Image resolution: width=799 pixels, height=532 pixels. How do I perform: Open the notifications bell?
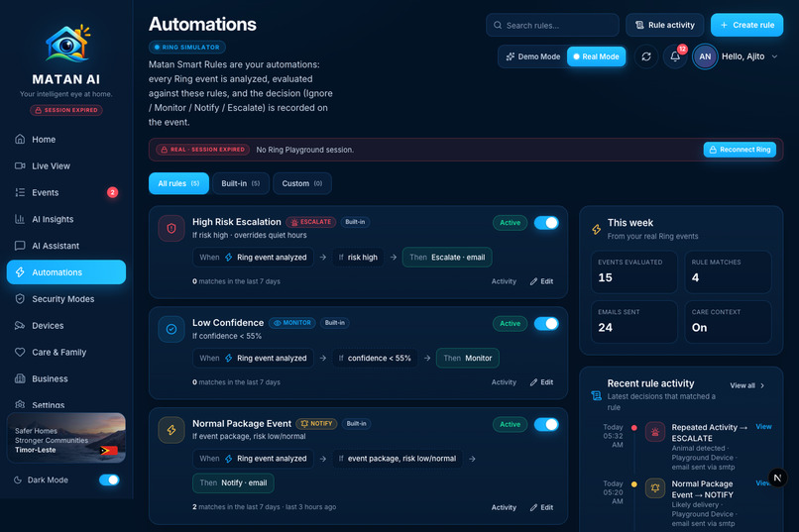(675, 56)
